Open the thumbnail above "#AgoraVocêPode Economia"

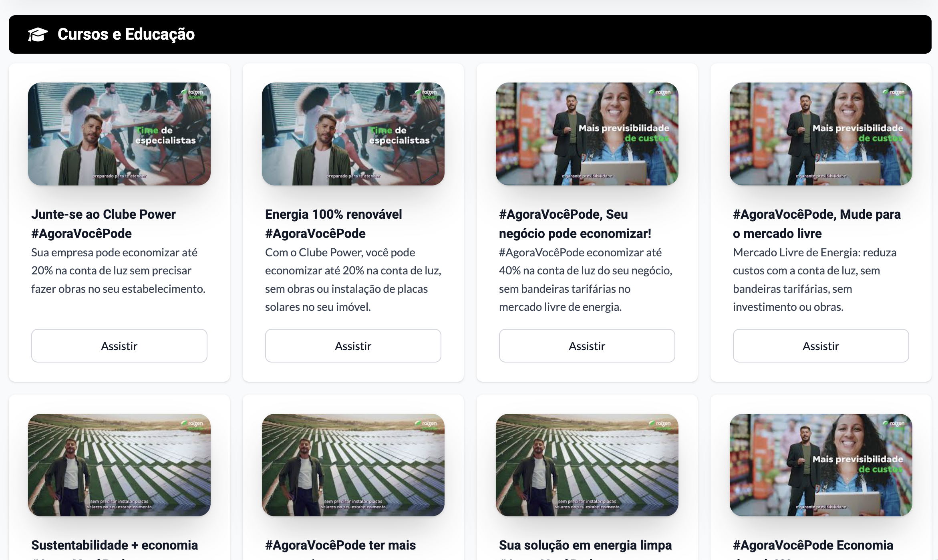coord(821,465)
